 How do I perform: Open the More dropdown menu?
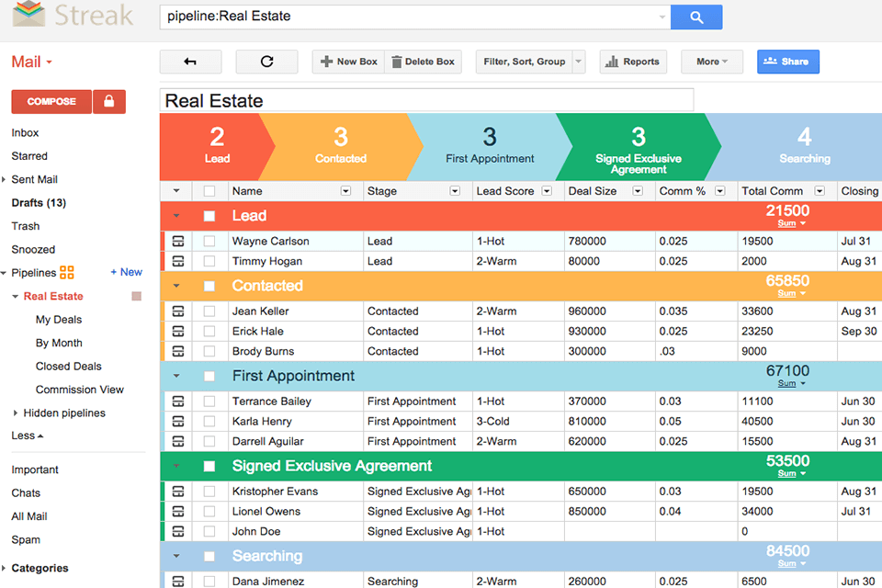[711, 62]
